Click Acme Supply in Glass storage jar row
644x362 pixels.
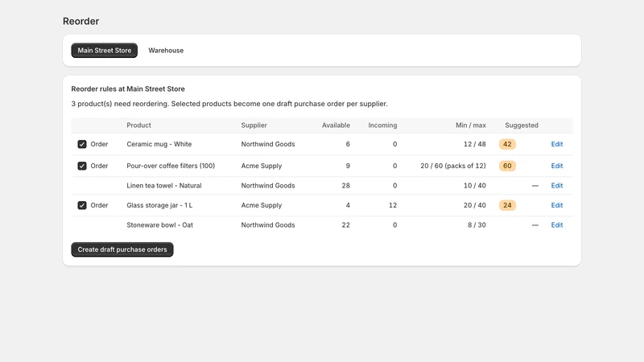pyautogui.click(x=261, y=205)
